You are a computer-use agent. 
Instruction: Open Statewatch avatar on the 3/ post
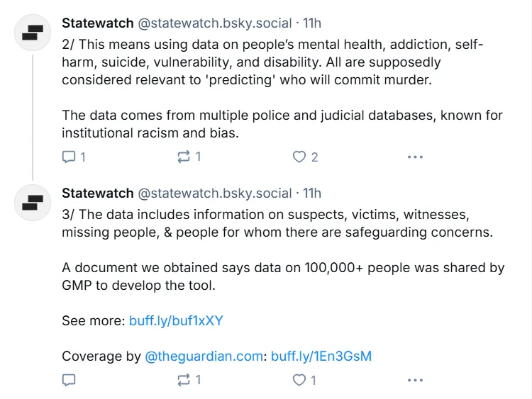pos(33,202)
